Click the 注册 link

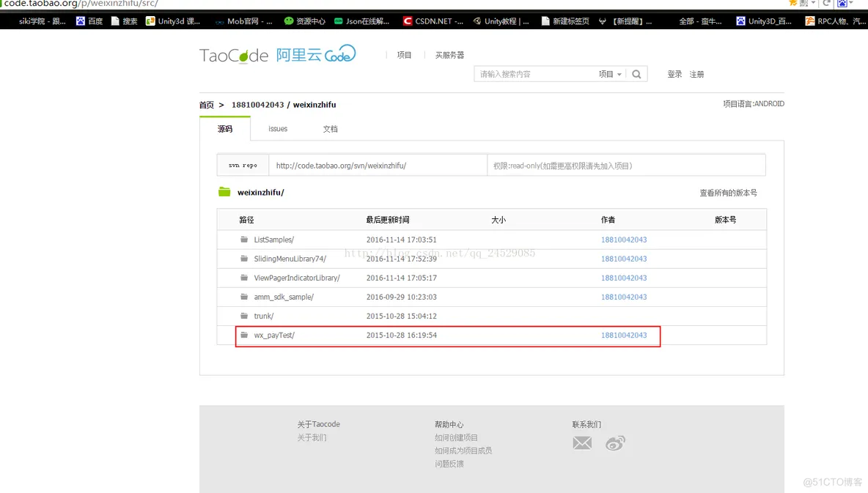coord(696,74)
